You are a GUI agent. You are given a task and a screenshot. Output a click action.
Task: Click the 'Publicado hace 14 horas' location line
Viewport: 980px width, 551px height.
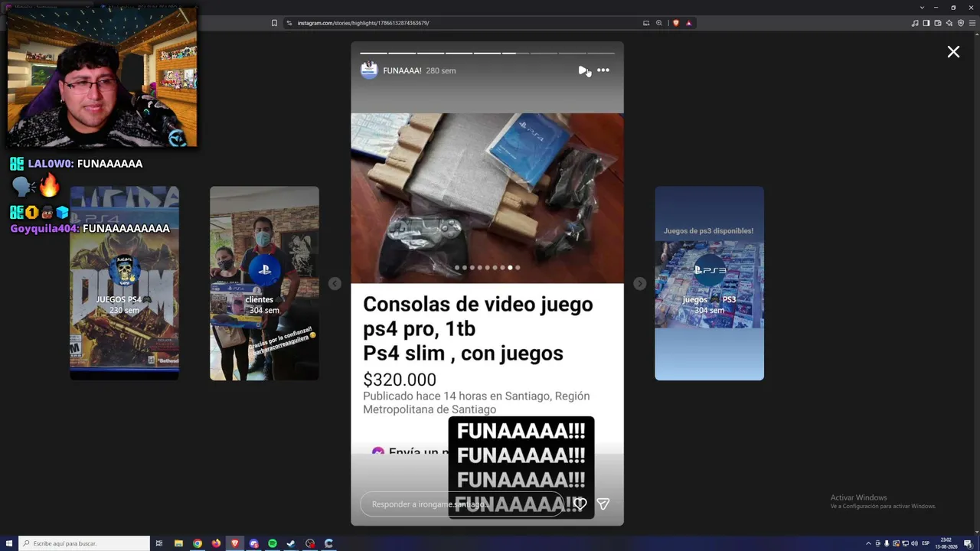click(476, 403)
